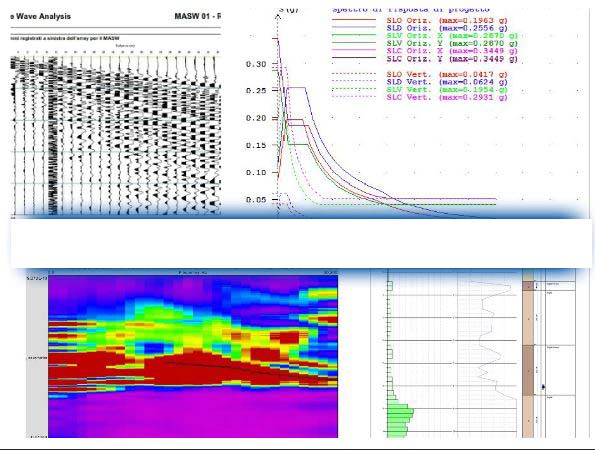Select the MASW 01 header title
595x450 pixels.
pos(197,16)
